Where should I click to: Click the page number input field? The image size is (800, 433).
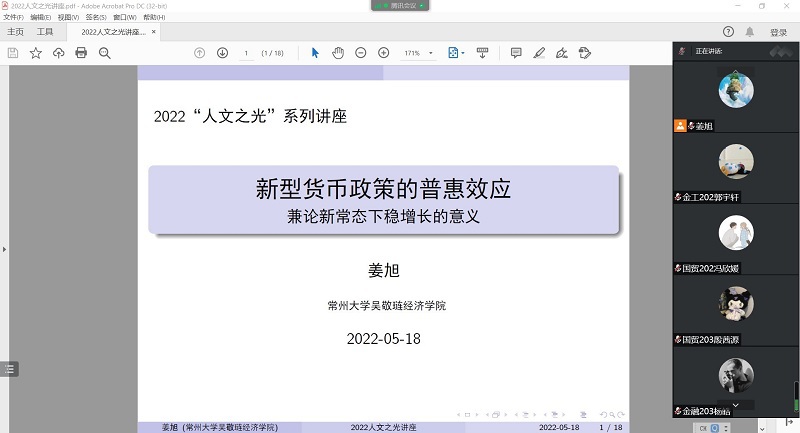click(246, 53)
